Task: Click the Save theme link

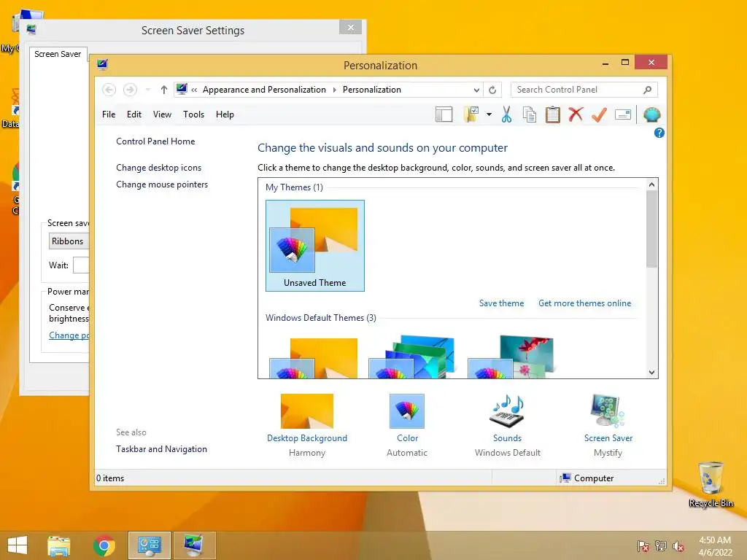Action: (x=501, y=303)
